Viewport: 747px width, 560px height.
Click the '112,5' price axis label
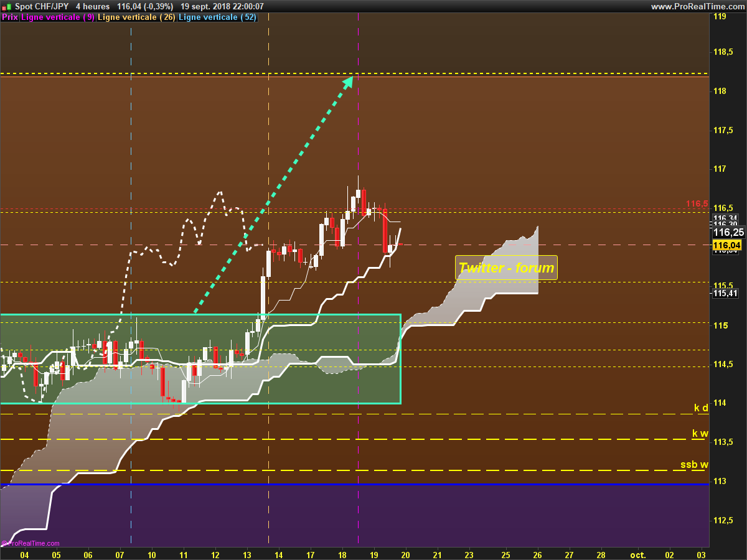point(723,521)
